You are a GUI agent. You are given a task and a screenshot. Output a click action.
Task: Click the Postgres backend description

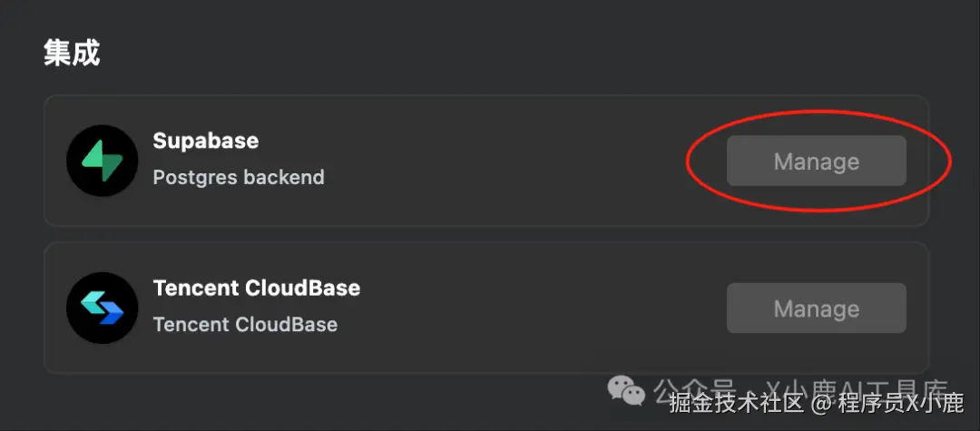coord(239,177)
